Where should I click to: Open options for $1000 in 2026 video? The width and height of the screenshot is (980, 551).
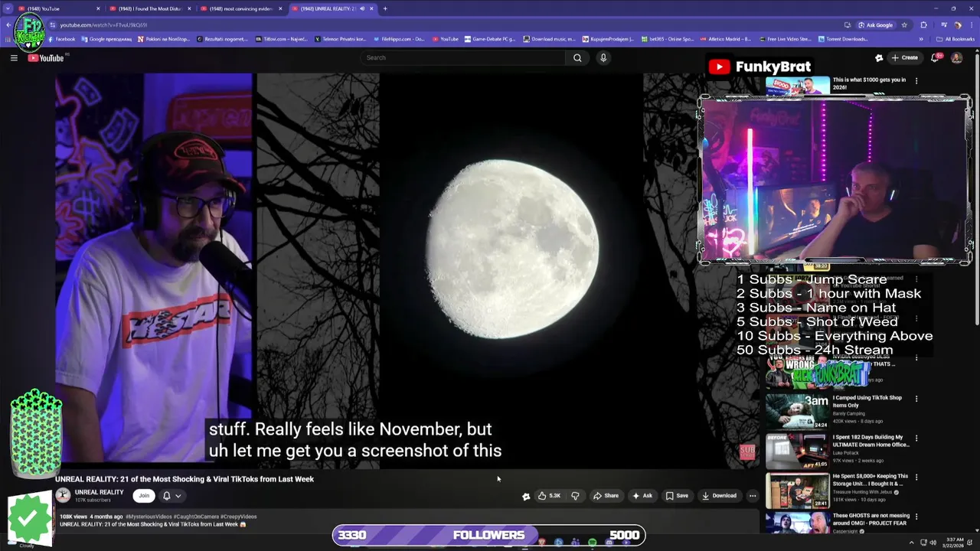pos(916,80)
